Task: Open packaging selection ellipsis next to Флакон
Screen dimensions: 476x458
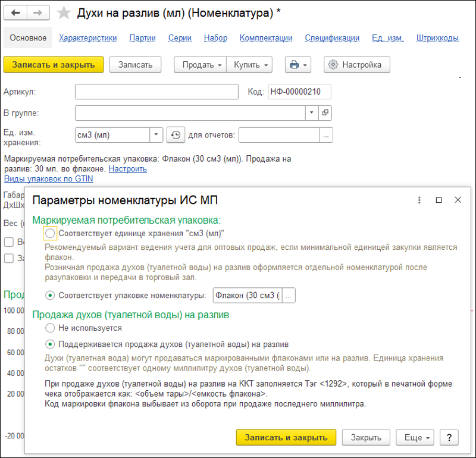Action: coord(289,295)
